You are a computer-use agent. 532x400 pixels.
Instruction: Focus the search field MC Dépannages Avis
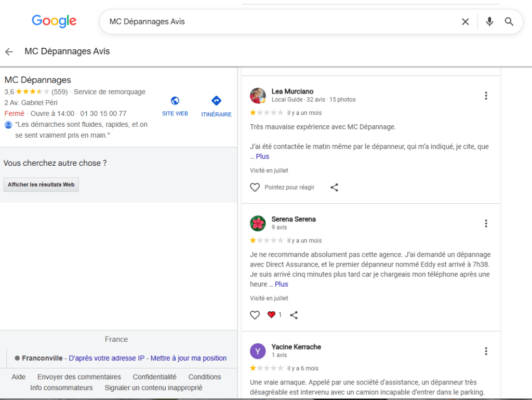(282, 22)
